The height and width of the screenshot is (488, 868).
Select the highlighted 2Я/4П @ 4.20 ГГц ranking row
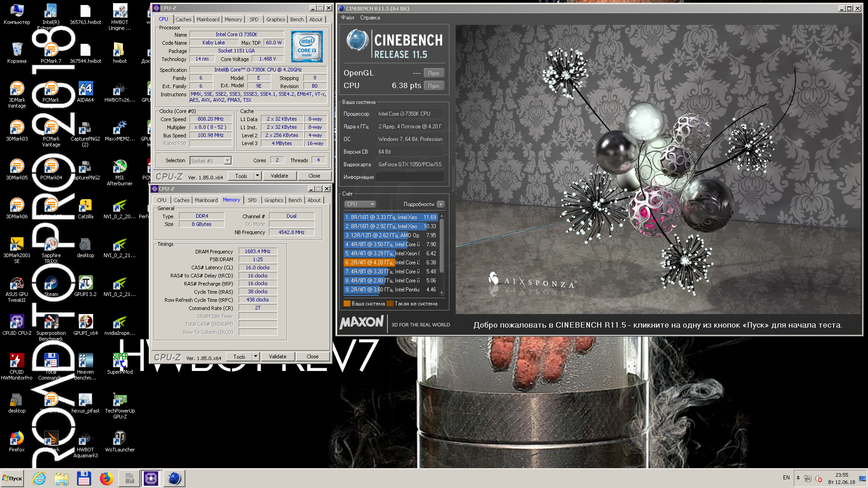click(x=390, y=263)
